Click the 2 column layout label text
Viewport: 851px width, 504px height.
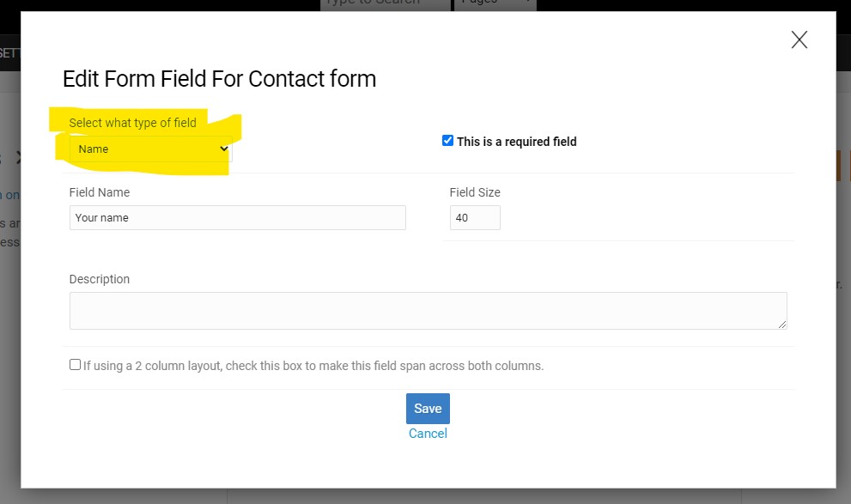(313, 366)
